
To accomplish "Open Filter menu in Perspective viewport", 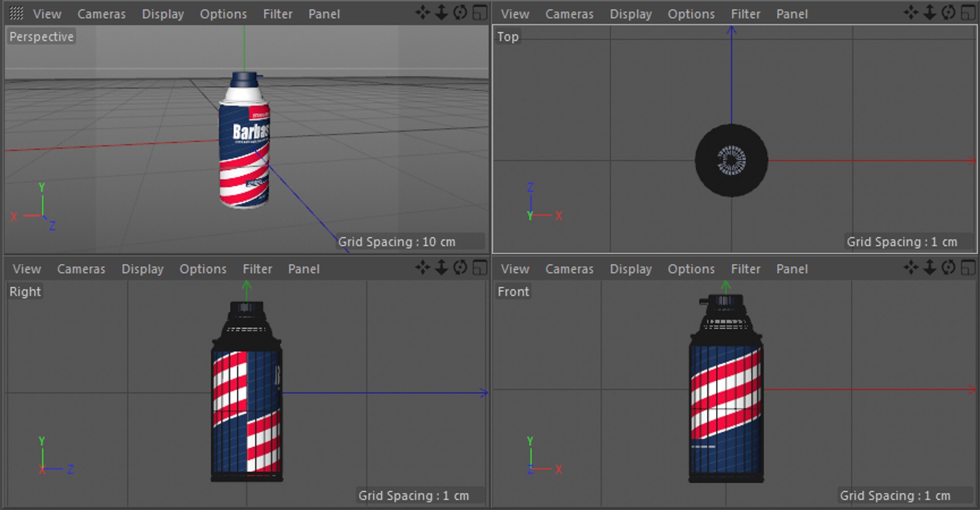I will point(278,14).
